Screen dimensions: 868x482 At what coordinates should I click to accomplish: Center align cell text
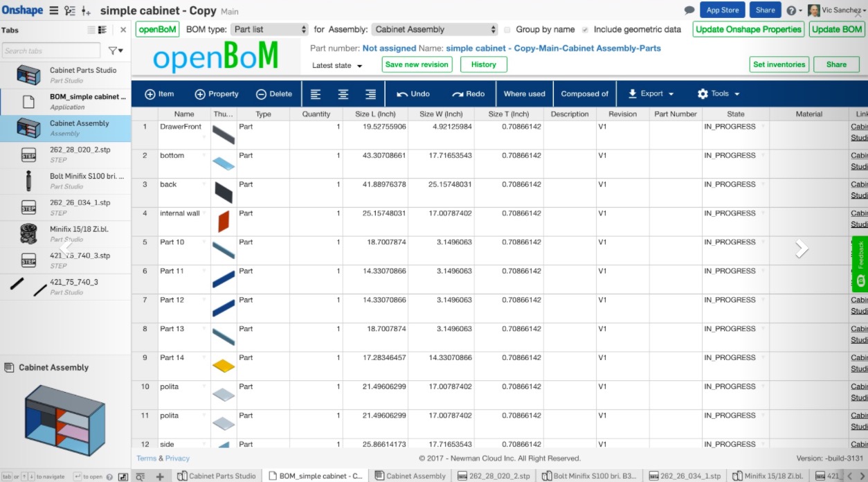343,93
